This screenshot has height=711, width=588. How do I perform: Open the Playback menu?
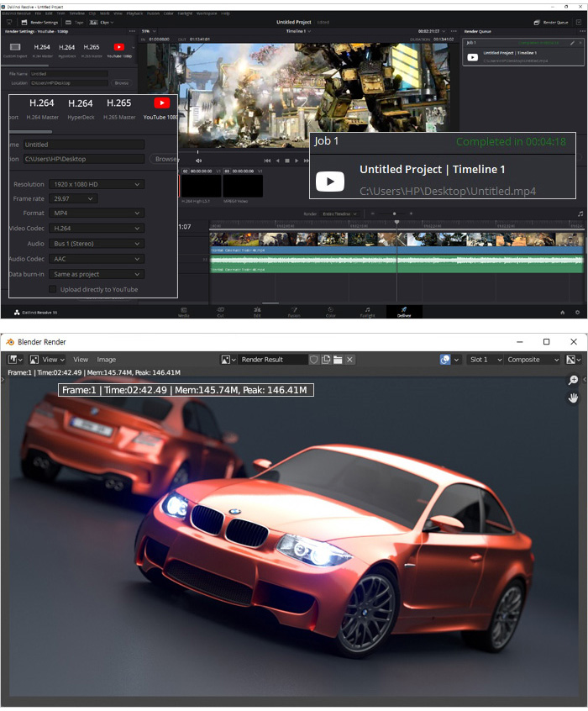point(134,13)
